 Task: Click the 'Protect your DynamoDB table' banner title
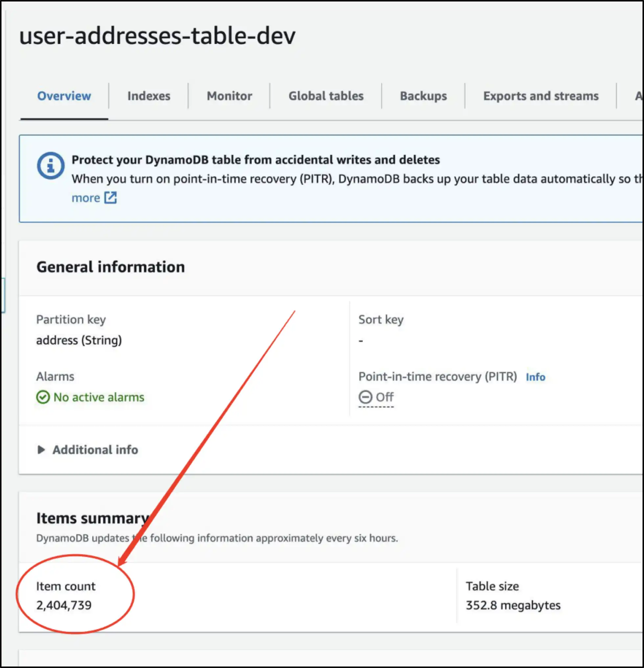pyautogui.click(x=256, y=159)
